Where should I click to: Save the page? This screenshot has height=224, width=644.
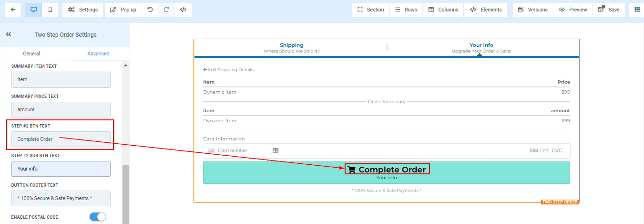click(x=609, y=10)
